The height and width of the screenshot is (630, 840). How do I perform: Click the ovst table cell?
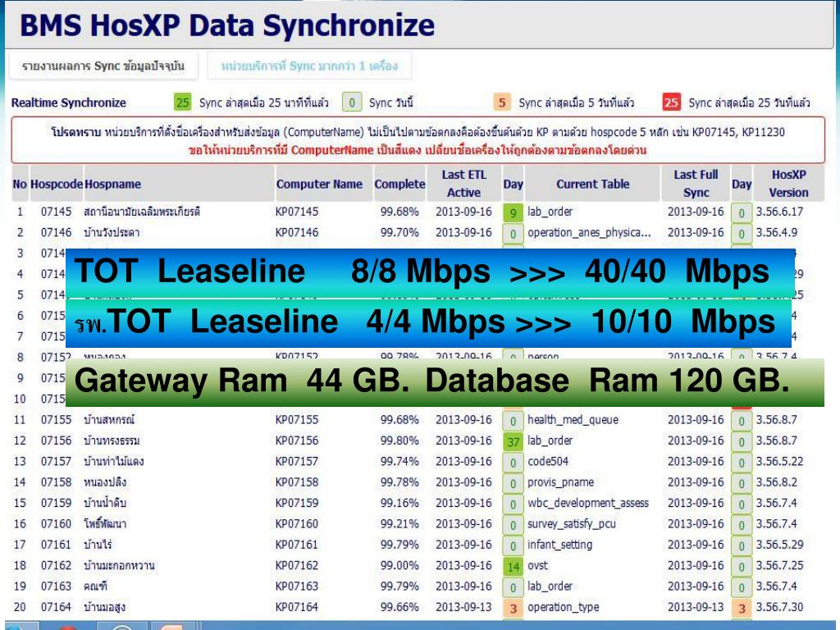(538, 565)
